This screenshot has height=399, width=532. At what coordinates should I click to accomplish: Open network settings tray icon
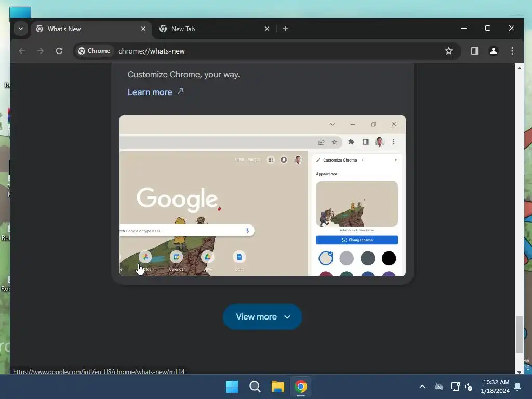click(455, 387)
